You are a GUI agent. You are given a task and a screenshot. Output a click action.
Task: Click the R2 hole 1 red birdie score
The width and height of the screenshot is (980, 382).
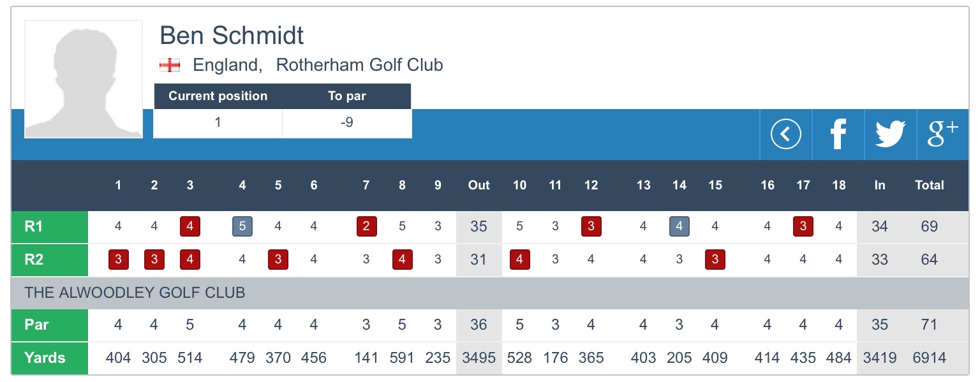point(118,260)
